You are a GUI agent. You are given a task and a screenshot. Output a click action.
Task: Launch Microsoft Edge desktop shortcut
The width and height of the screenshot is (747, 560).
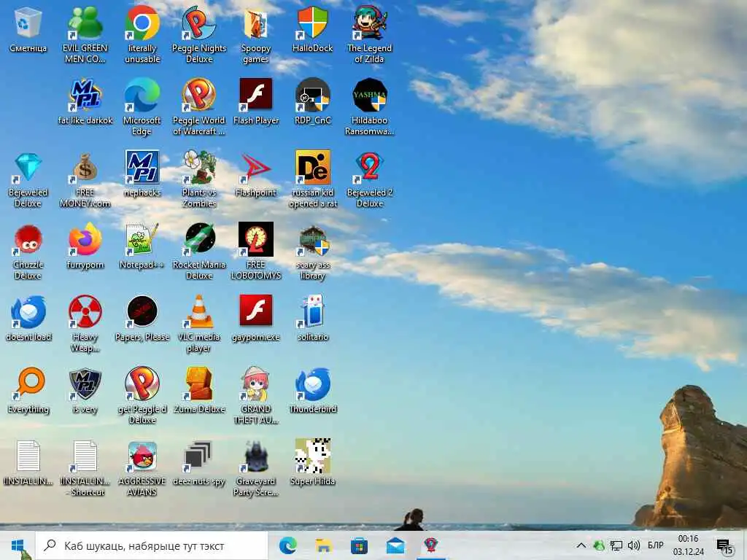click(142, 106)
